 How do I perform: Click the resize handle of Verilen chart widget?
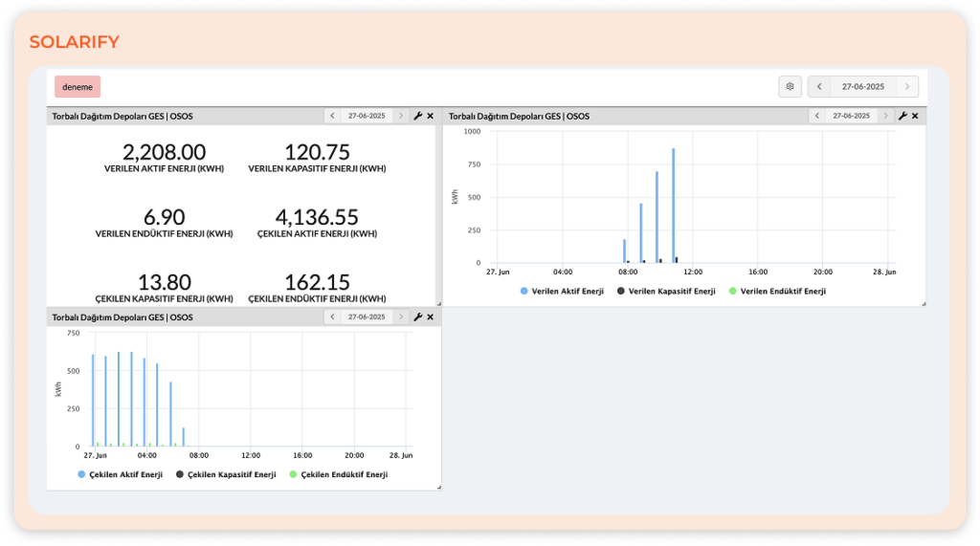(x=924, y=304)
